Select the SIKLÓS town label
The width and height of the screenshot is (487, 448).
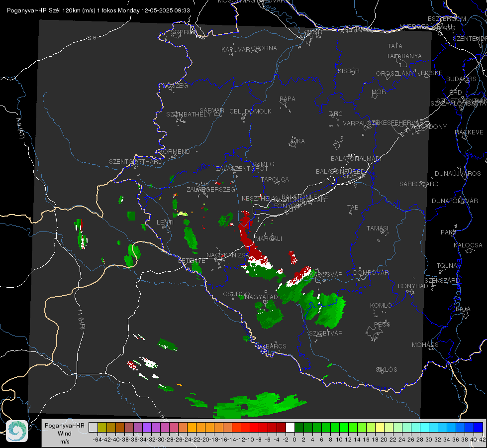point(387,370)
